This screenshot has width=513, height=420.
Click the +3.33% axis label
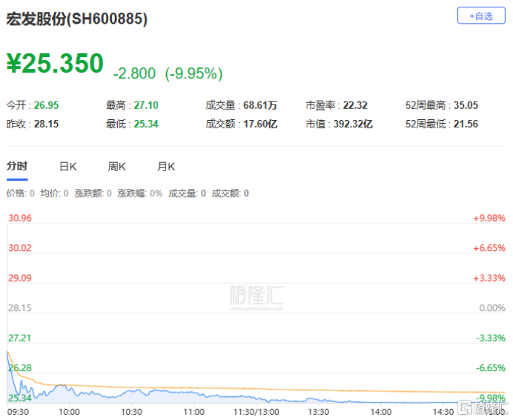point(489,278)
